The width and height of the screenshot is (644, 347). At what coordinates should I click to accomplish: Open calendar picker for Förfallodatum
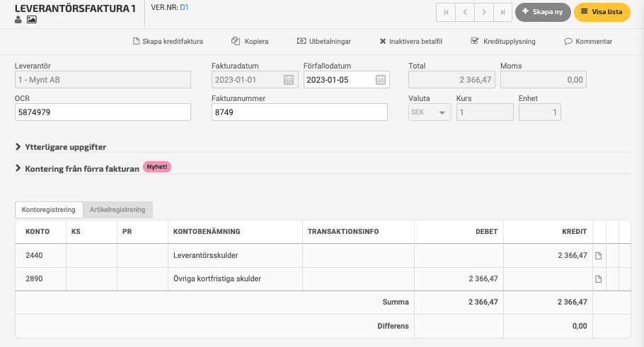381,80
